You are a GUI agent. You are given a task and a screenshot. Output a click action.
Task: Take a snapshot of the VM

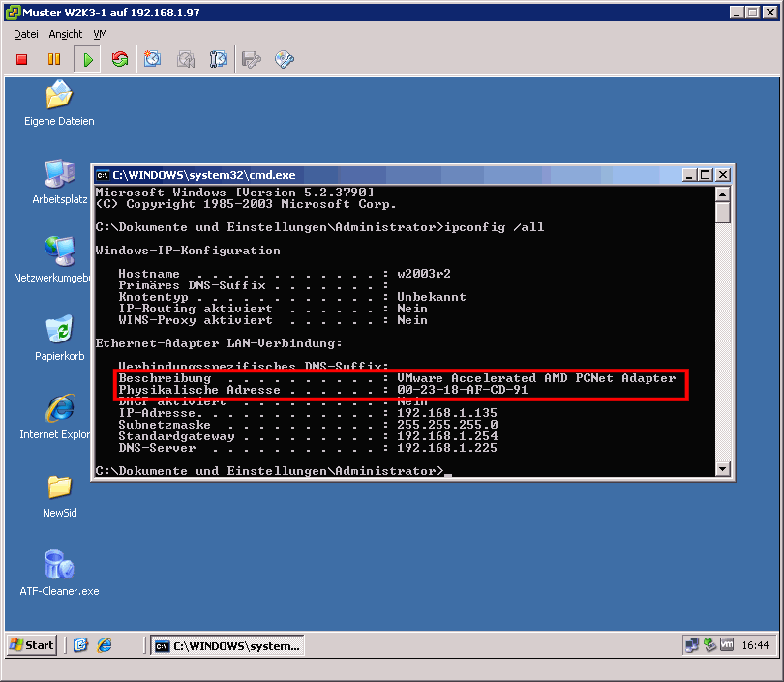pos(153,60)
